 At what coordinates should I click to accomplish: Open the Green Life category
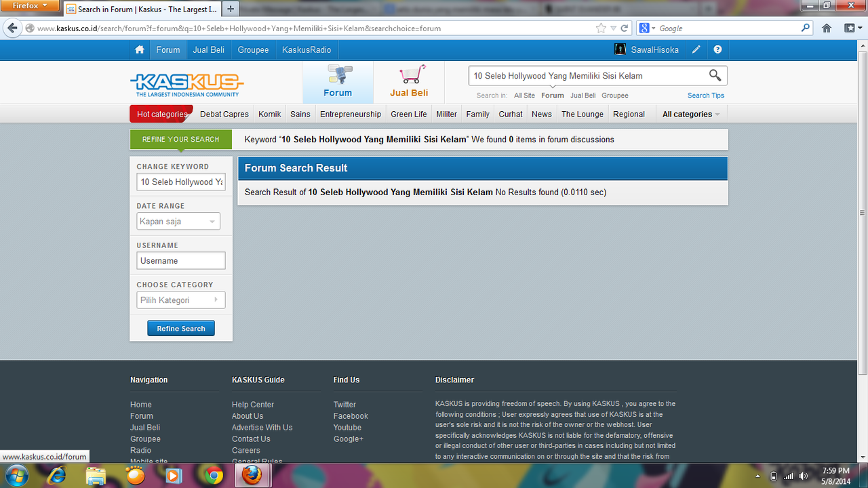(x=409, y=114)
